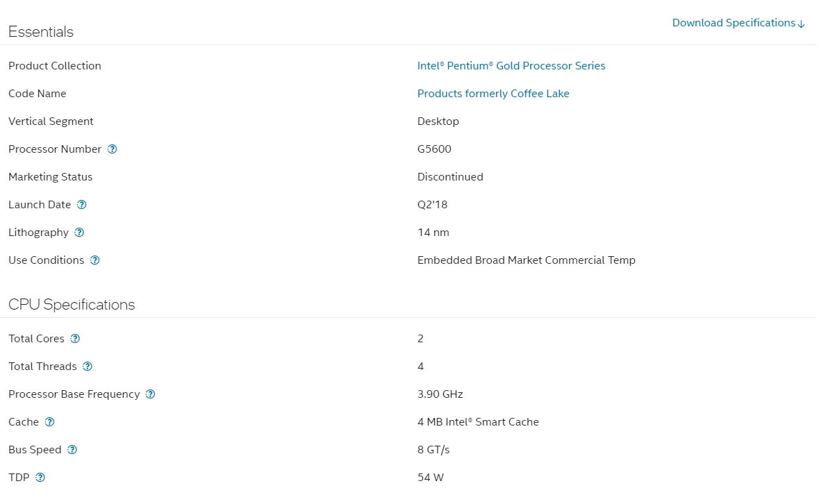
Task: Click the Lithography help icon
Action: (x=79, y=233)
